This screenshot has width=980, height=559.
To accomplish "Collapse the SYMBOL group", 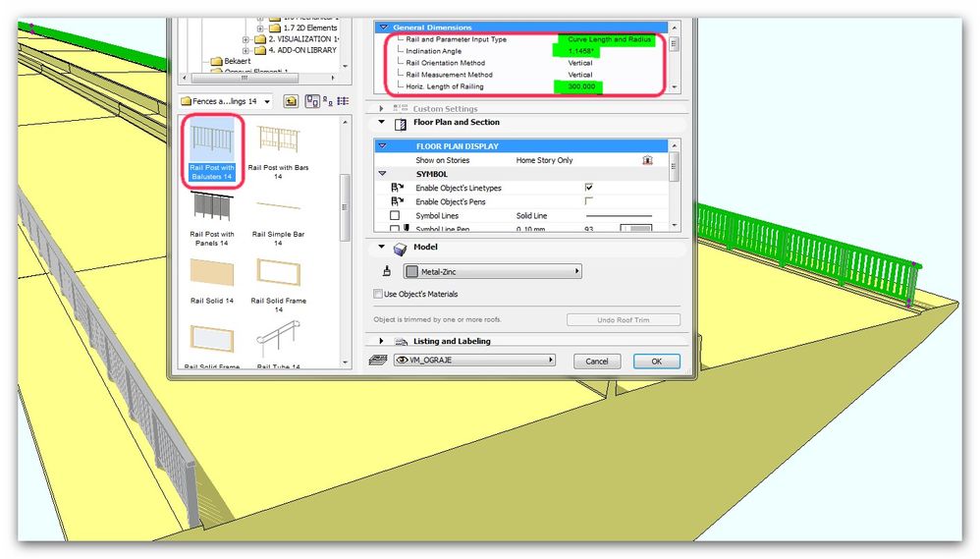I will pyautogui.click(x=383, y=173).
